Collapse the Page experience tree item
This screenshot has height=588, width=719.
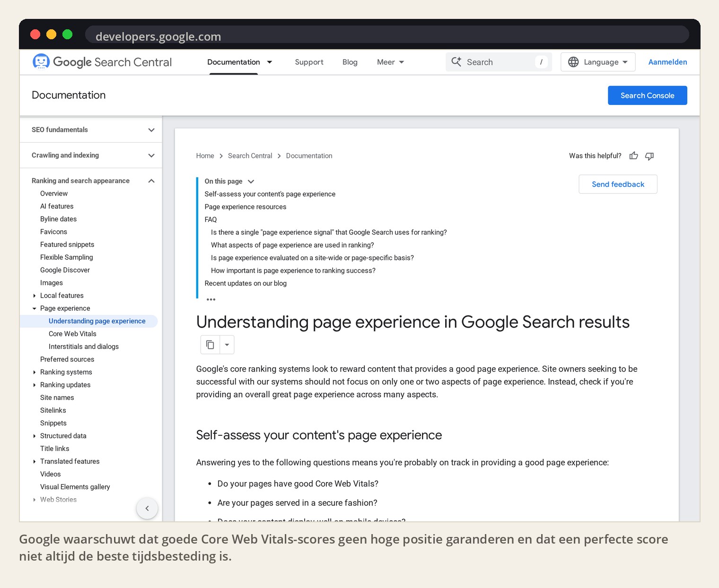click(x=35, y=308)
